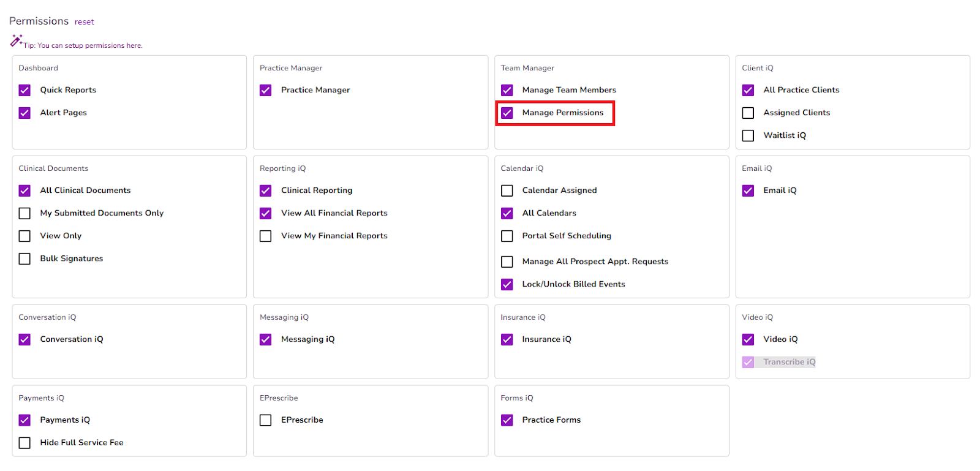Enable the View Only checkbox

point(24,236)
